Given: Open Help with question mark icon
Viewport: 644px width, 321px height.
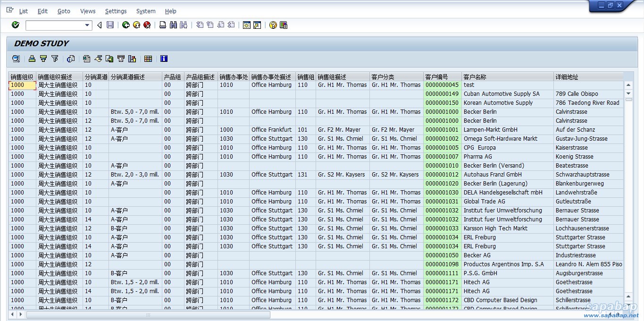Looking at the screenshot, I should 273,25.
